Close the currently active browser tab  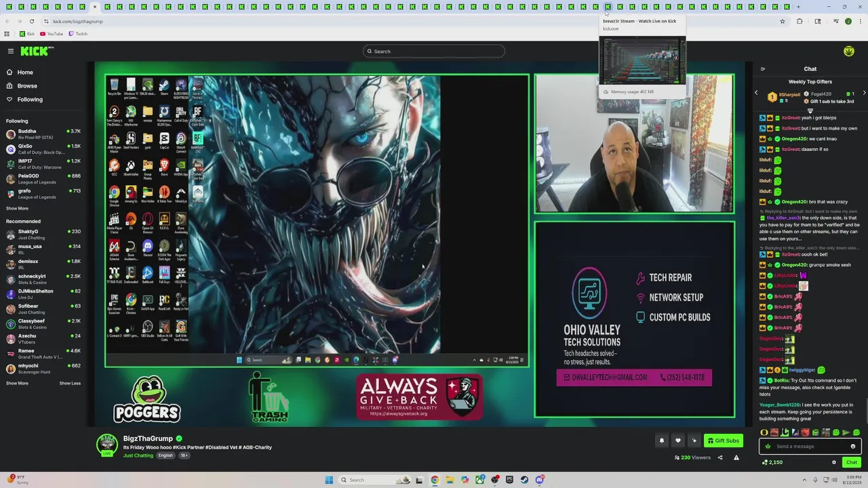[x=95, y=7]
